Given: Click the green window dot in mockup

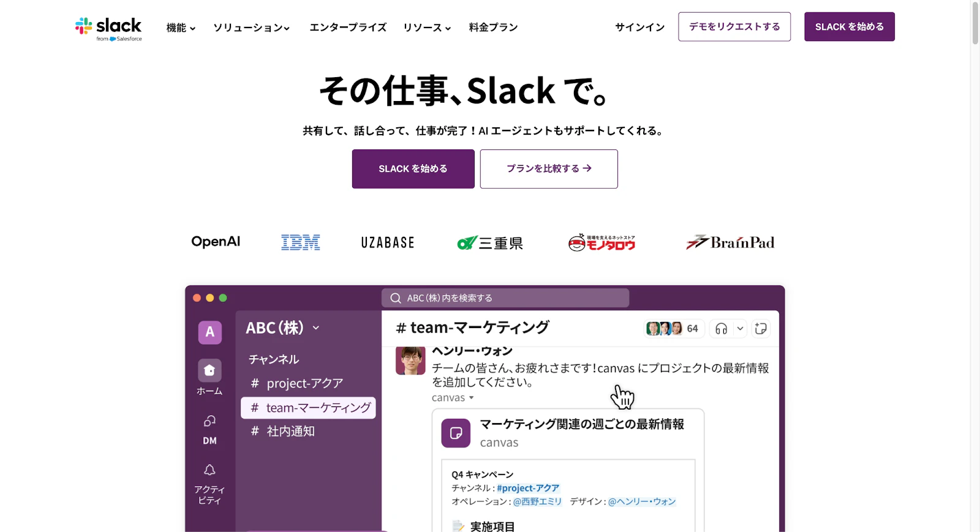Looking at the screenshot, I should pos(223,298).
